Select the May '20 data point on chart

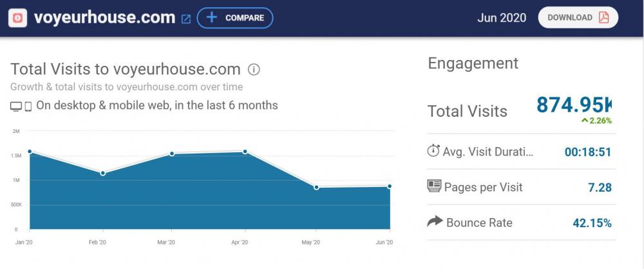tap(316, 187)
